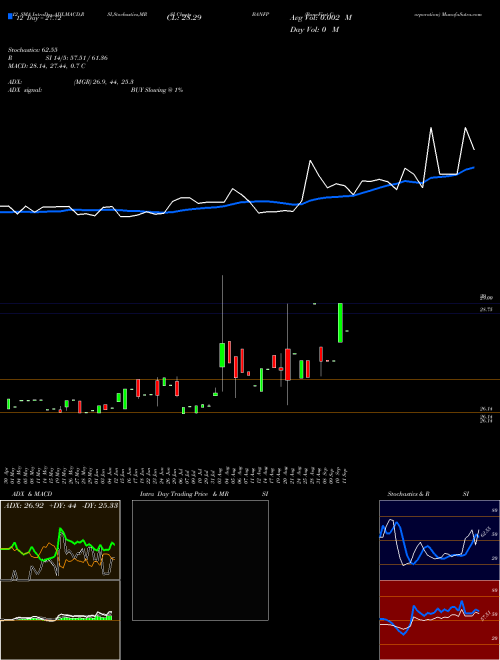
Task: Click the Avg Vol: 0.002 M label
Action: pos(321,18)
